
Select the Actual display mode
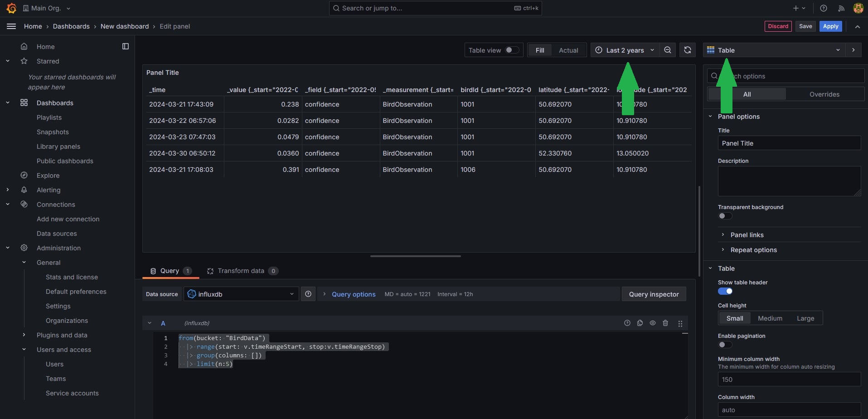tap(568, 50)
